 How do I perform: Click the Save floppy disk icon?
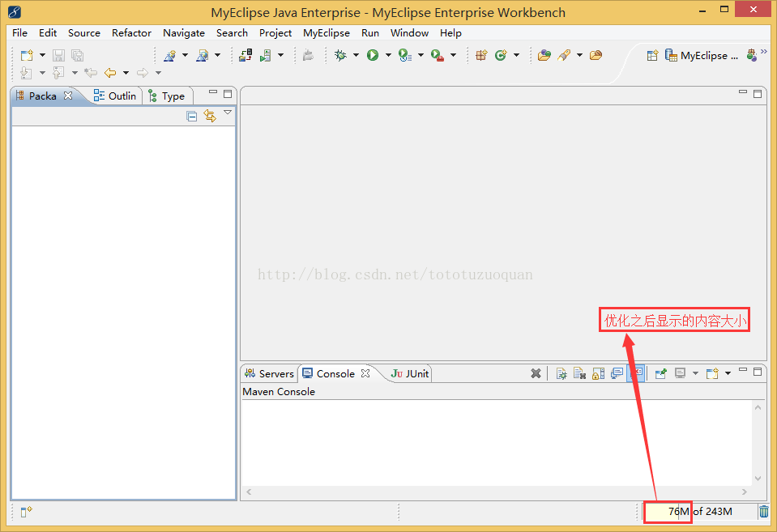[58, 55]
